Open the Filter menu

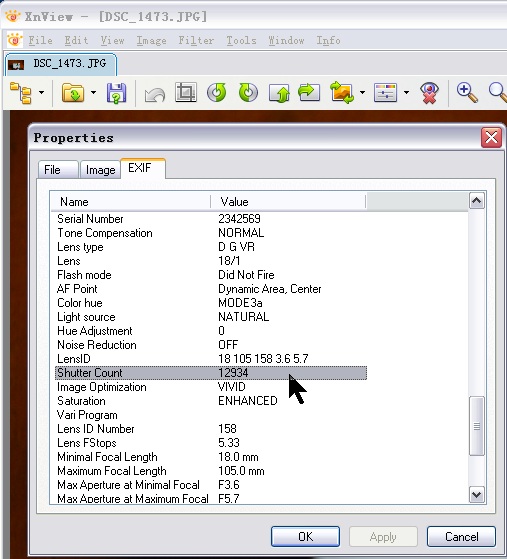click(196, 40)
